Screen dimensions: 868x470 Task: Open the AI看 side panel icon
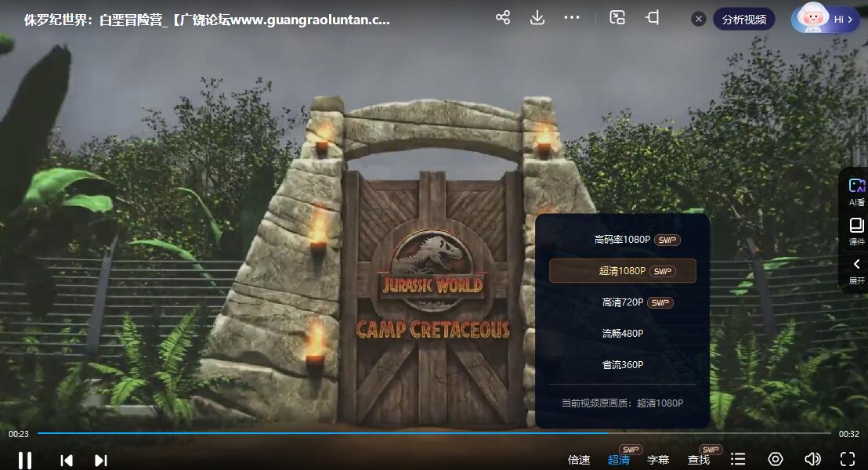tap(856, 192)
